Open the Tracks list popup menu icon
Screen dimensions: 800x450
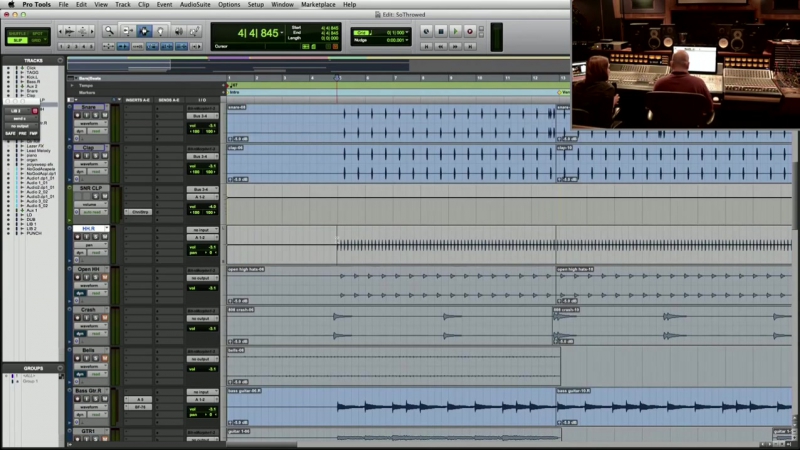pos(60,60)
